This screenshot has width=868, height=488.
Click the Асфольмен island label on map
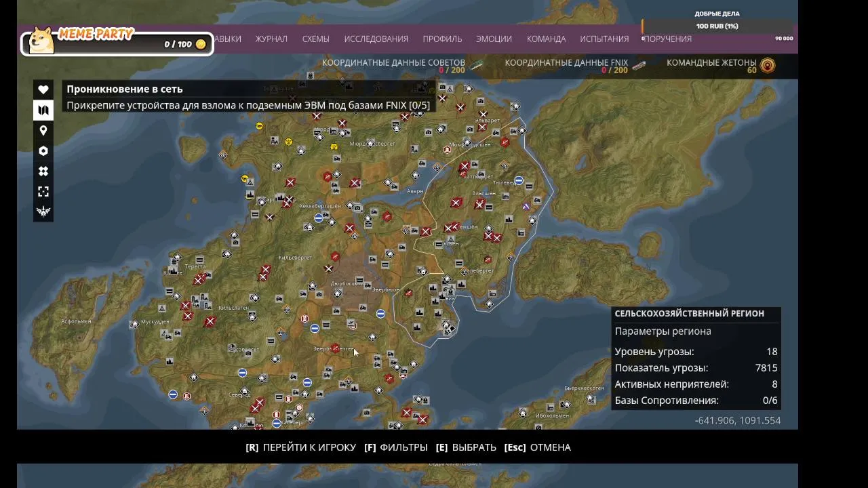(76, 321)
